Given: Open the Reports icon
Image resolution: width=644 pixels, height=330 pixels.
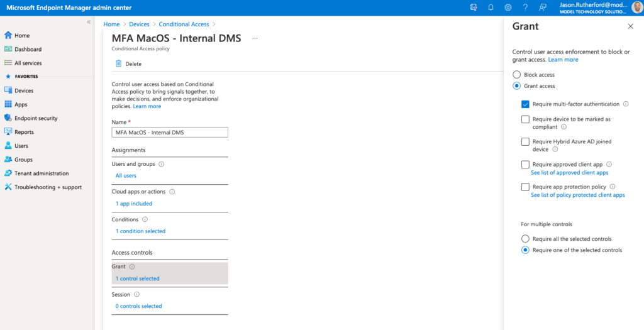Looking at the screenshot, I should point(8,132).
